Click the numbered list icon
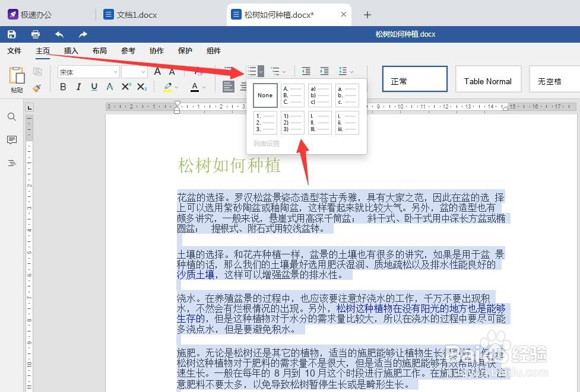580x392 pixels. tap(252, 71)
